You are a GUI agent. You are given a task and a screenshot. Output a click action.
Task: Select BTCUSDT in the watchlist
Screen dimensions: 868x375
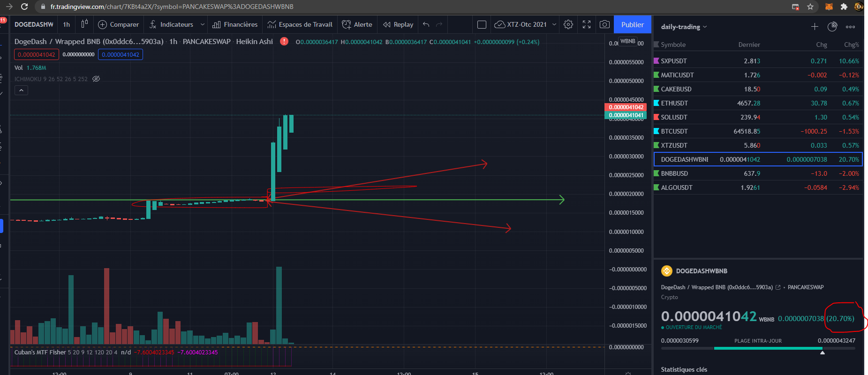[758, 131]
